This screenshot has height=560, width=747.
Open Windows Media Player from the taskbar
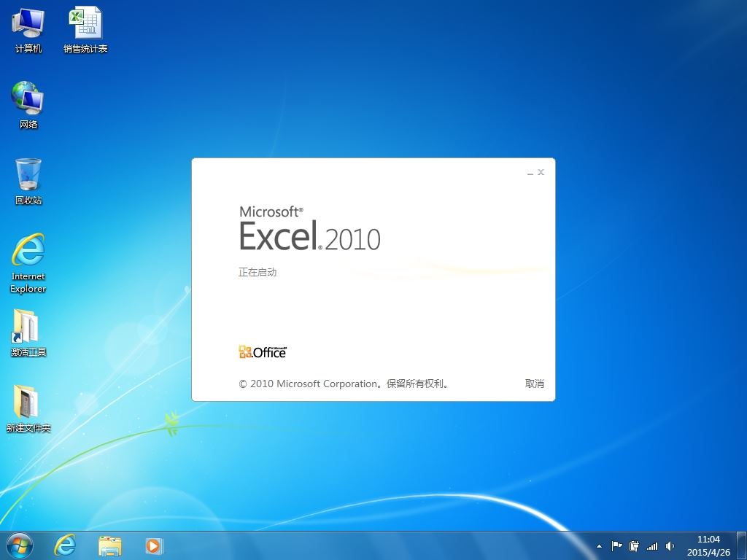(x=154, y=545)
